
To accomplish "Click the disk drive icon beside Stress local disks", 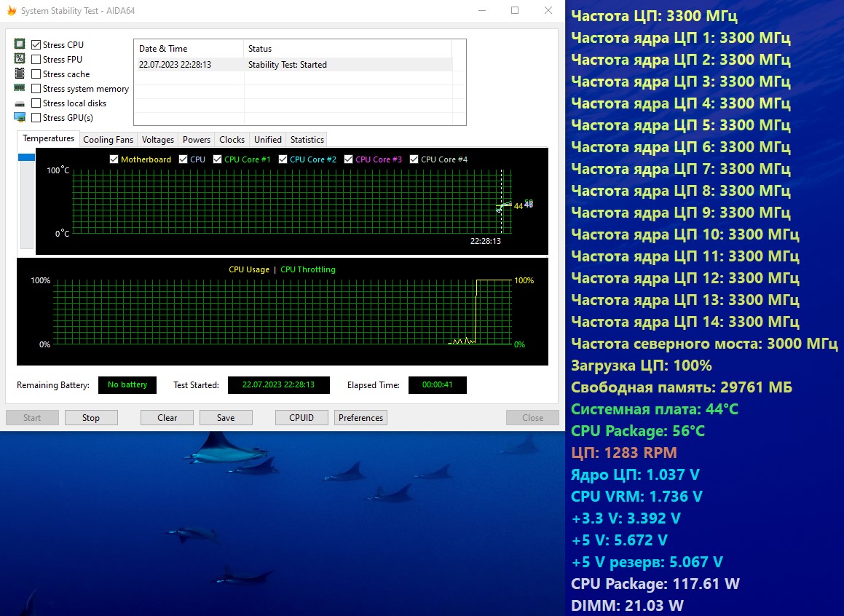I will tap(20, 103).
